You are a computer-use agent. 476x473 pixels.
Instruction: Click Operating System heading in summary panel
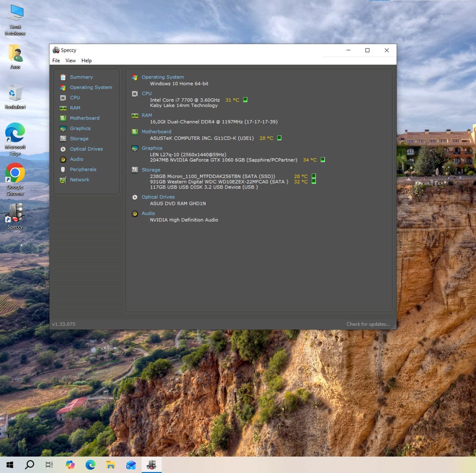pyautogui.click(x=163, y=77)
